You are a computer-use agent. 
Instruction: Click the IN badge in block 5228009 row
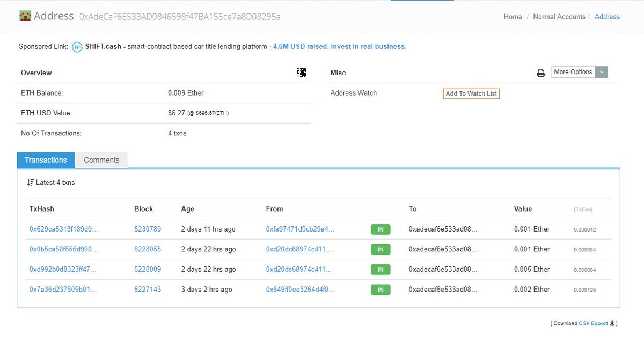click(380, 270)
